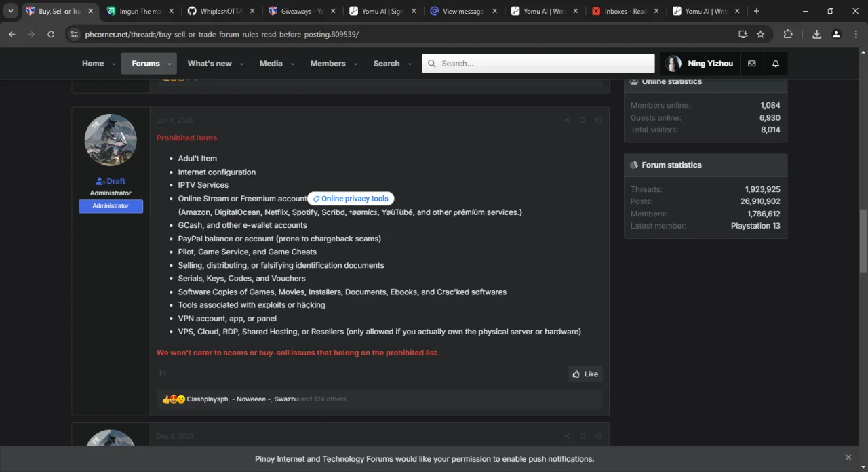Click the Administrator blue badge
The image size is (868, 472).
[111, 206]
